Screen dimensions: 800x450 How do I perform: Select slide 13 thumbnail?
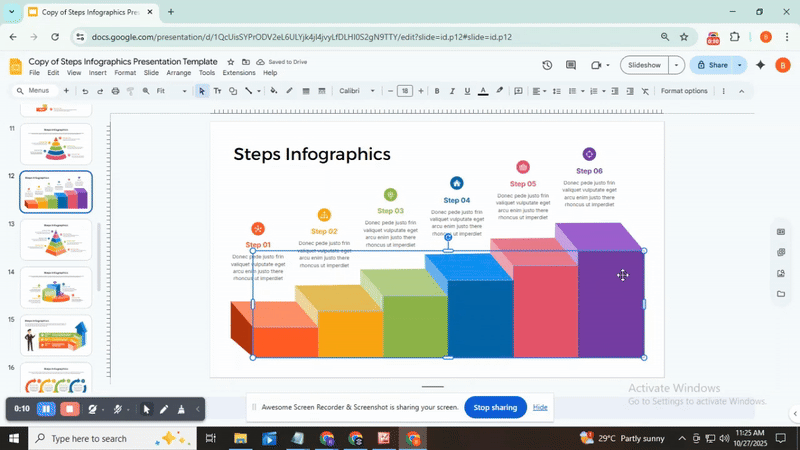(56, 239)
